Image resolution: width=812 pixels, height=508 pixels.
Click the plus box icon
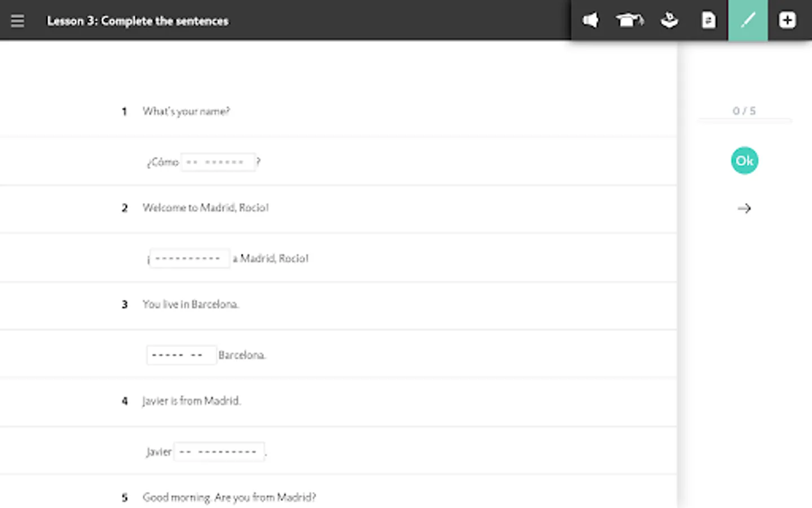coord(787,21)
